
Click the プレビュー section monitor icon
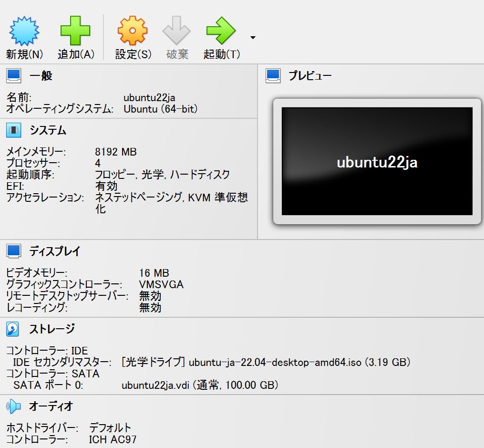click(x=273, y=76)
